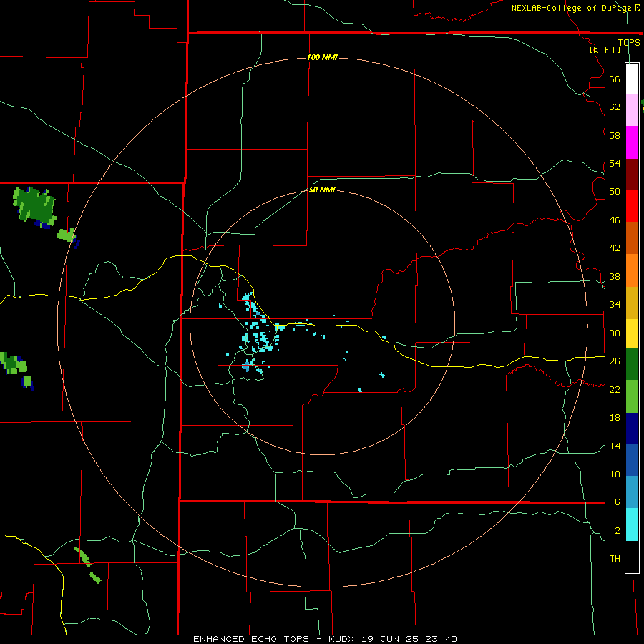Image resolution: width=644 pixels, height=644 pixels.
Task: Click the dark red legend swatch beside 54
Action: click(632, 175)
